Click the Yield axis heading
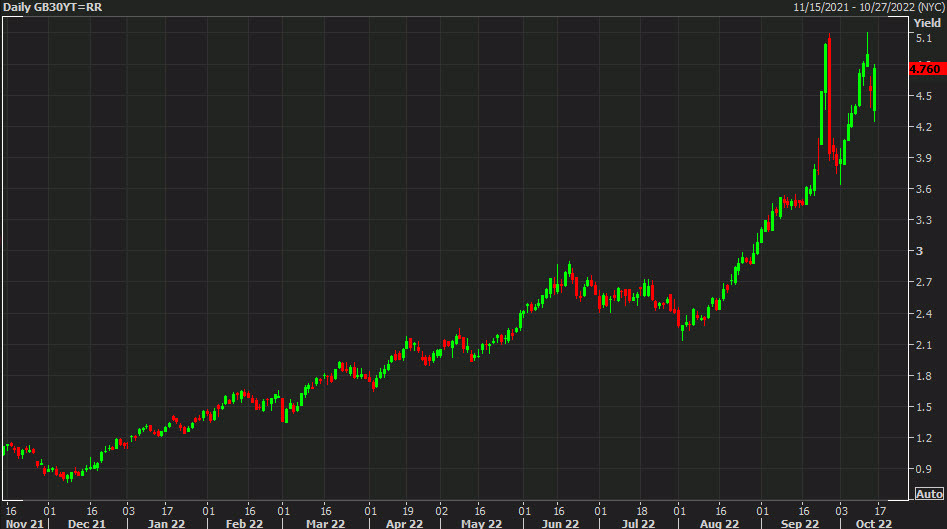Screen dimensions: 947x529 (927, 23)
